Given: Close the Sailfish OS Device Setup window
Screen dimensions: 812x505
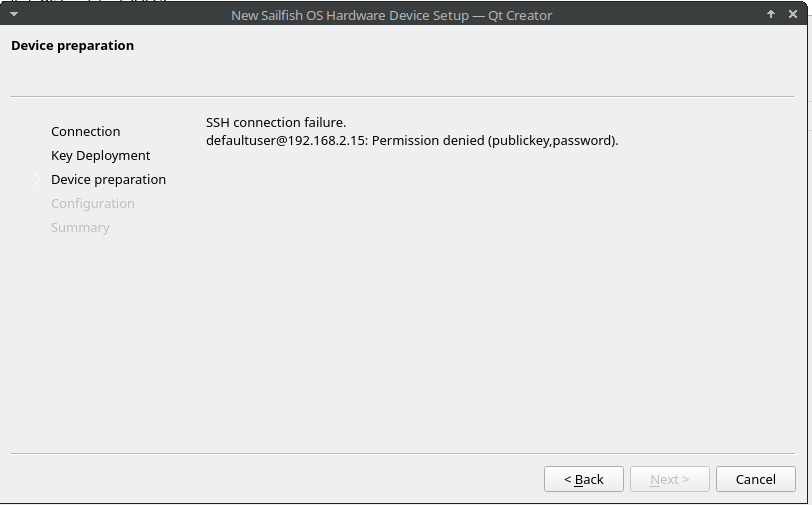Looking at the screenshot, I should [794, 14].
